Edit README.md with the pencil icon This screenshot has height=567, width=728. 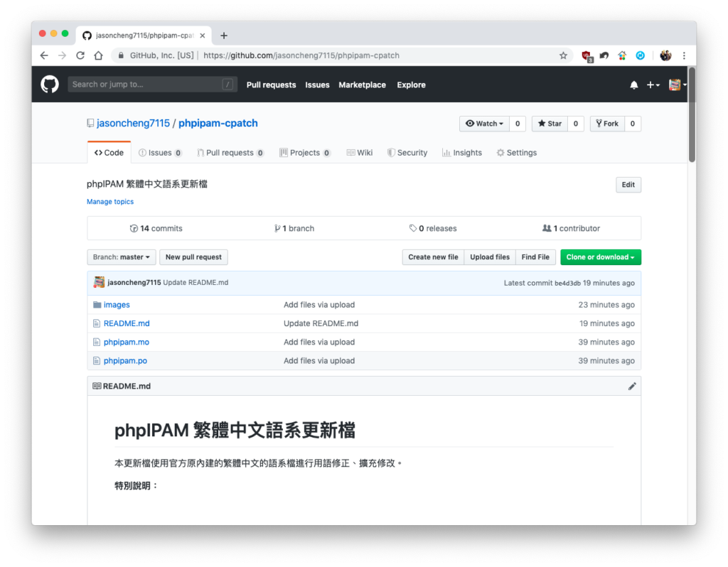[632, 386]
